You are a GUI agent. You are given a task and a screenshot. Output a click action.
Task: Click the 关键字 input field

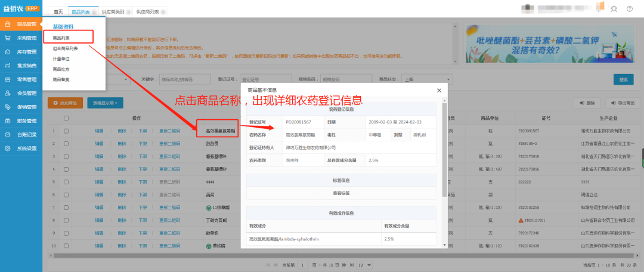185,79
